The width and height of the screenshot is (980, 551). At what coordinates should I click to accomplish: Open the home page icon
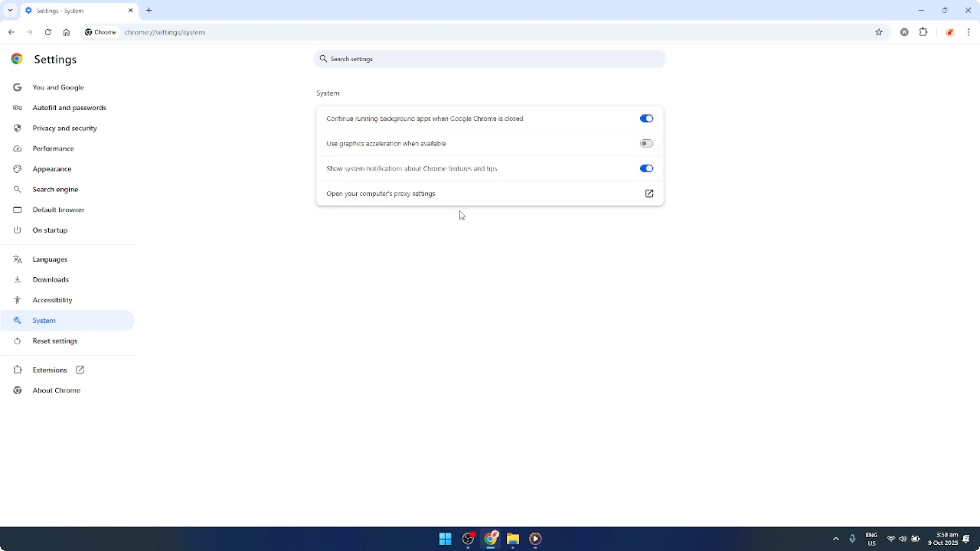pyautogui.click(x=66, y=32)
